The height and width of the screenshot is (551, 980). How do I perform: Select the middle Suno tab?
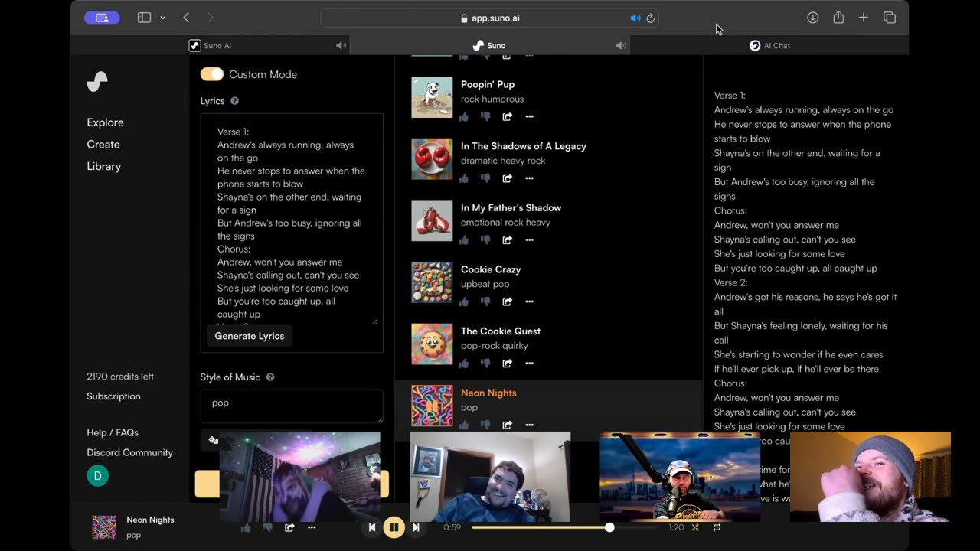pyautogui.click(x=489, y=46)
